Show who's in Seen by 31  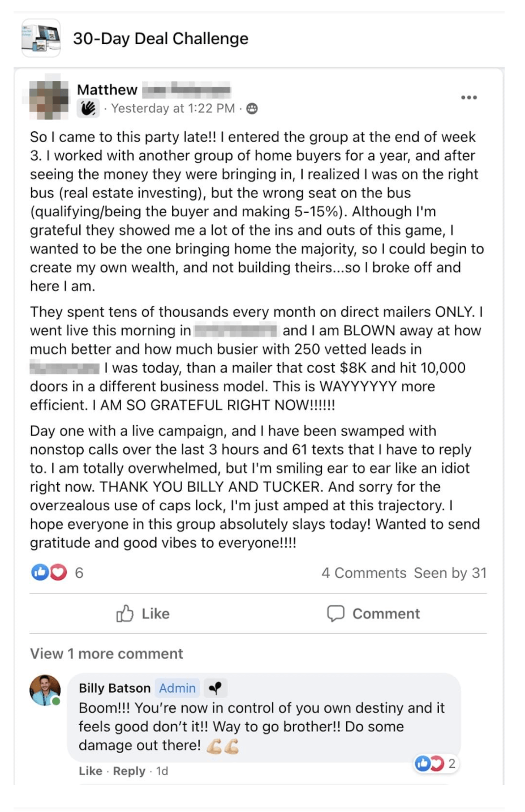[x=450, y=573]
